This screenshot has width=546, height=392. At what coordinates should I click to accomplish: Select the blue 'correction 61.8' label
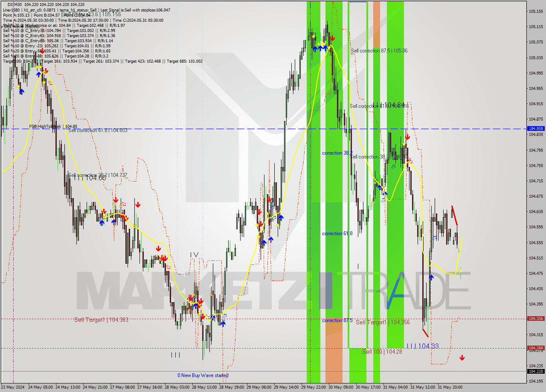pos(337,233)
